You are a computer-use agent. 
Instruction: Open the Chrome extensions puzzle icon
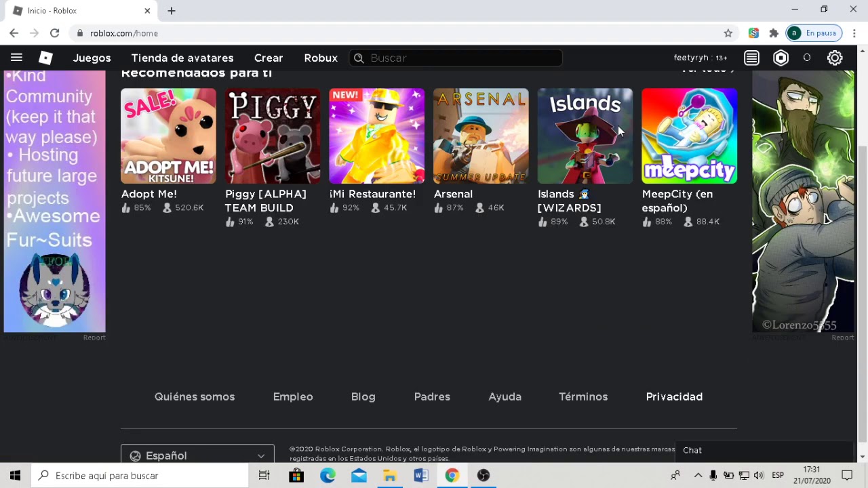(x=774, y=33)
